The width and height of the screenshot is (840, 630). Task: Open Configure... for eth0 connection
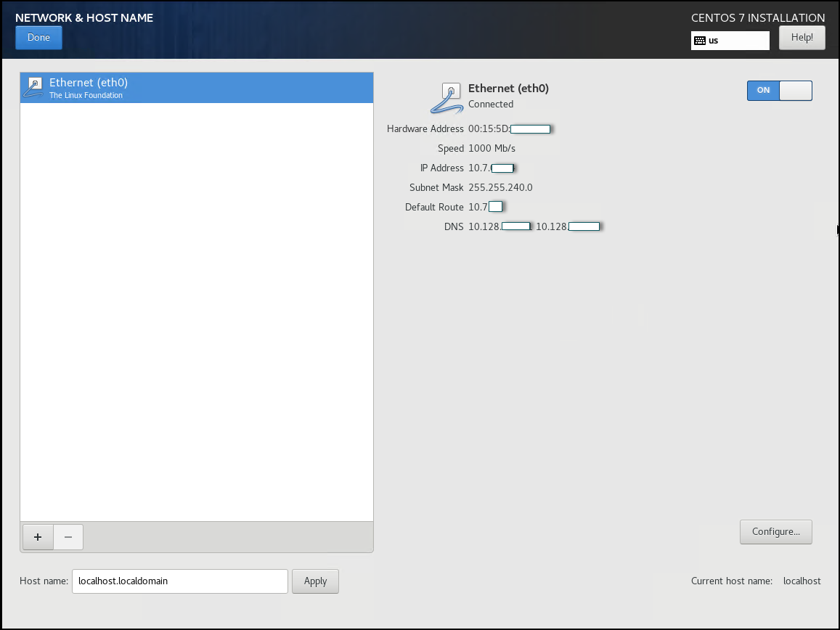coord(775,531)
